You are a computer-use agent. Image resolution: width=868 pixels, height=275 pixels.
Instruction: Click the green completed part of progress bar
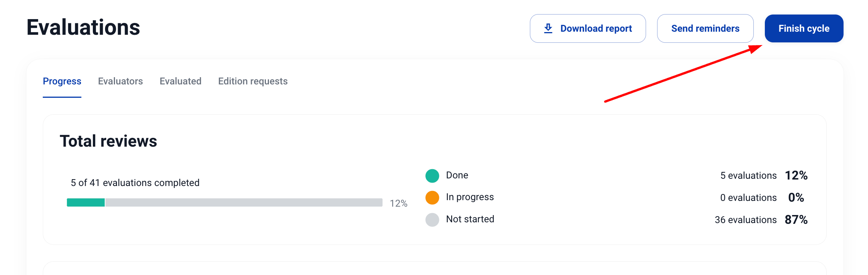[86, 202]
